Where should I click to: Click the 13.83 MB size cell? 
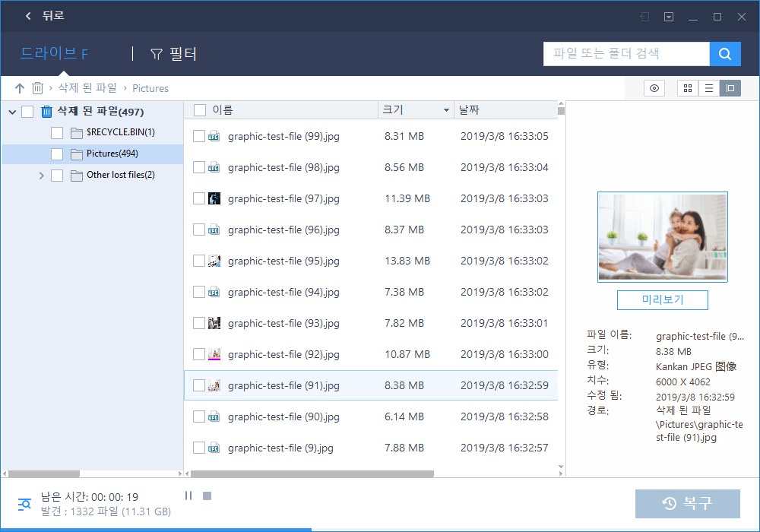407,261
